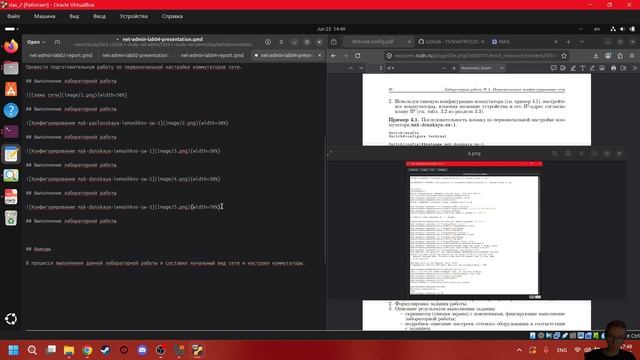The height and width of the screenshot is (360, 640).
Task: Open Windows Start menu
Action: (13, 350)
